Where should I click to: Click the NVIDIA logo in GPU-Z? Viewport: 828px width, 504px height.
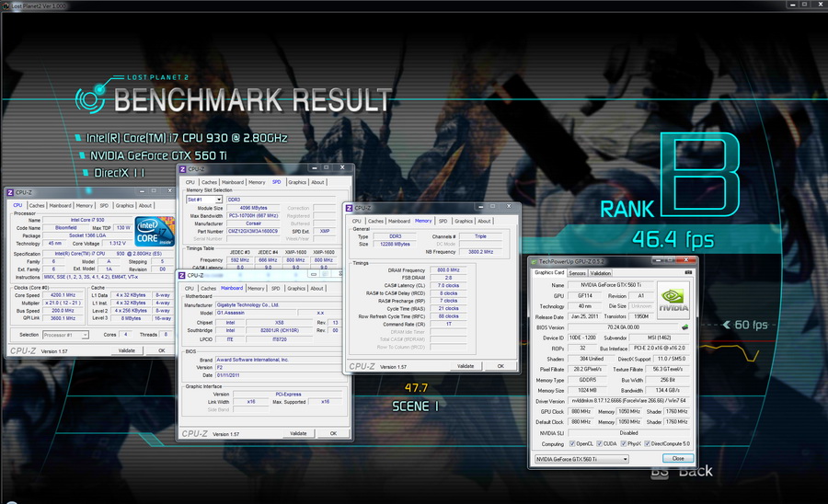673,301
